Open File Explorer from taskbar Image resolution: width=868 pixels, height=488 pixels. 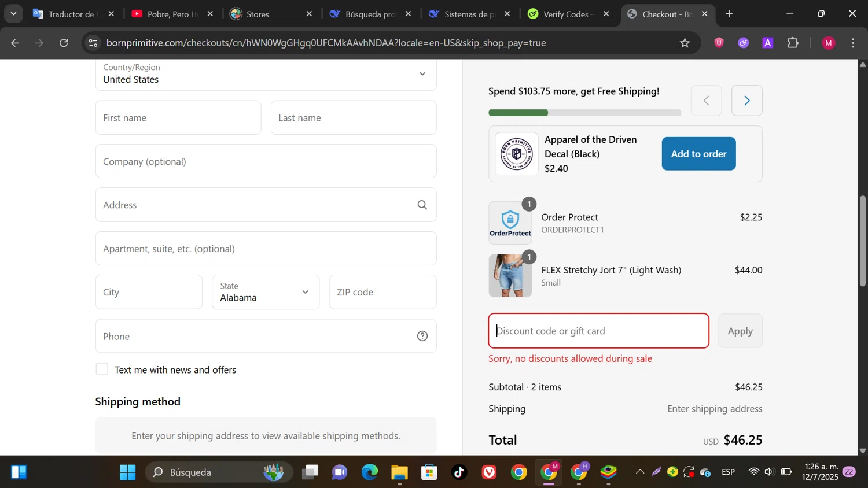click(x=399, y=472)
